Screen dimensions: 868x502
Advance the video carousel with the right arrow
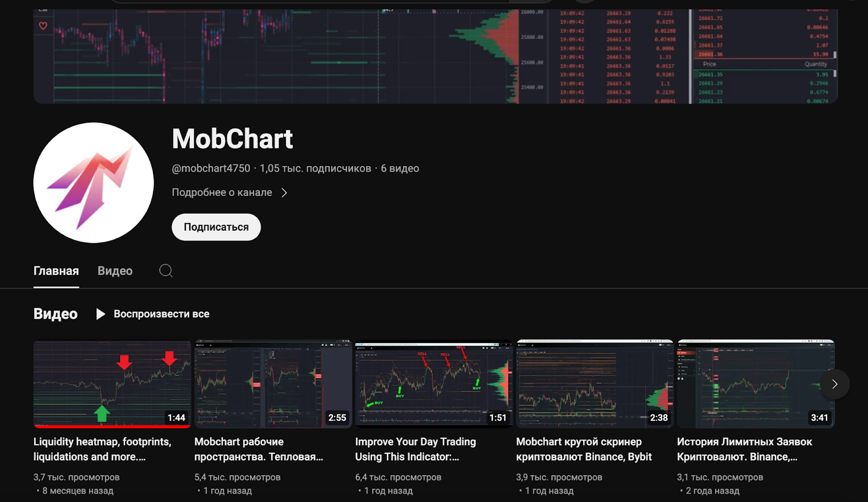(834, 384)
